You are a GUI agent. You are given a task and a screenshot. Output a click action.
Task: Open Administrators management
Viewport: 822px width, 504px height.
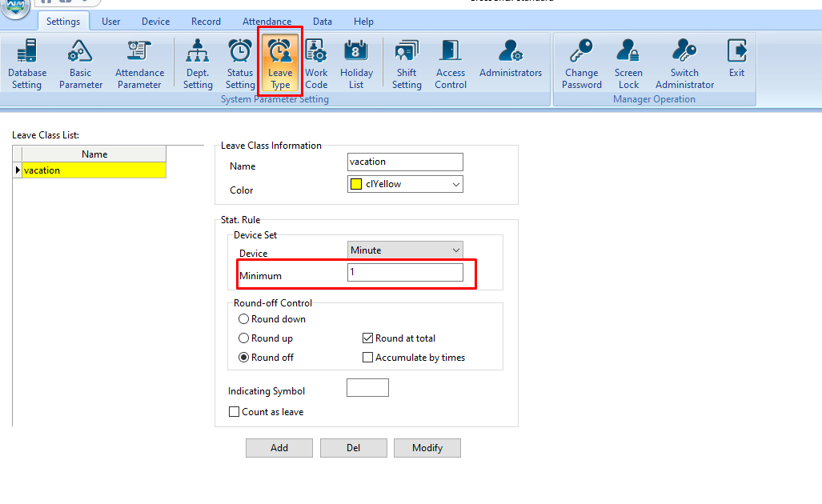(511, 58)
